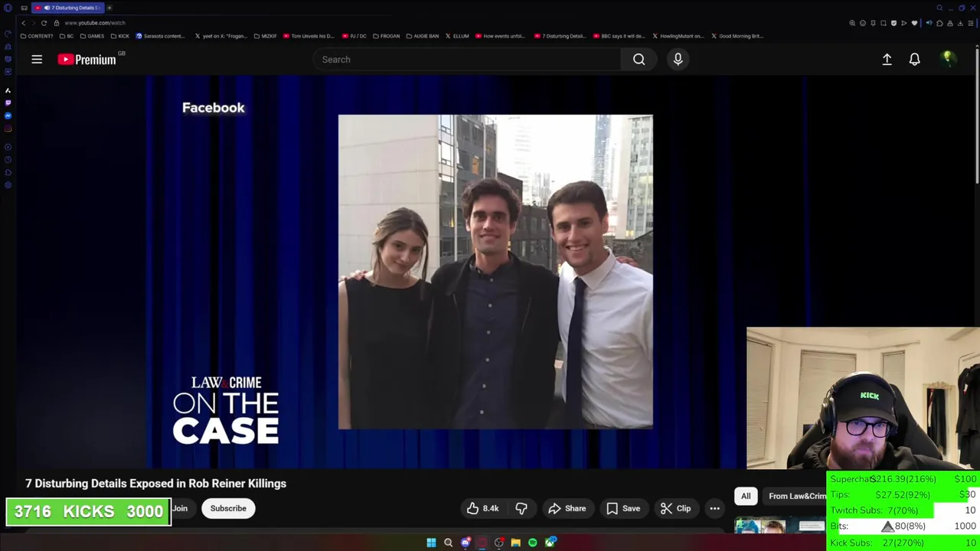Viewport: 980px width, 551px height.
Task: Open Sarasota content bookmark
Action: 160,36
